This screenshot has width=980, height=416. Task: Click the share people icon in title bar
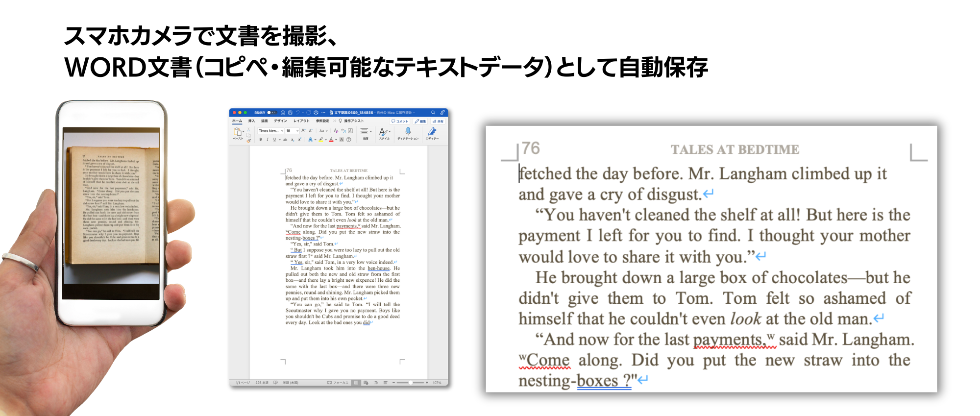click(442, 113)
